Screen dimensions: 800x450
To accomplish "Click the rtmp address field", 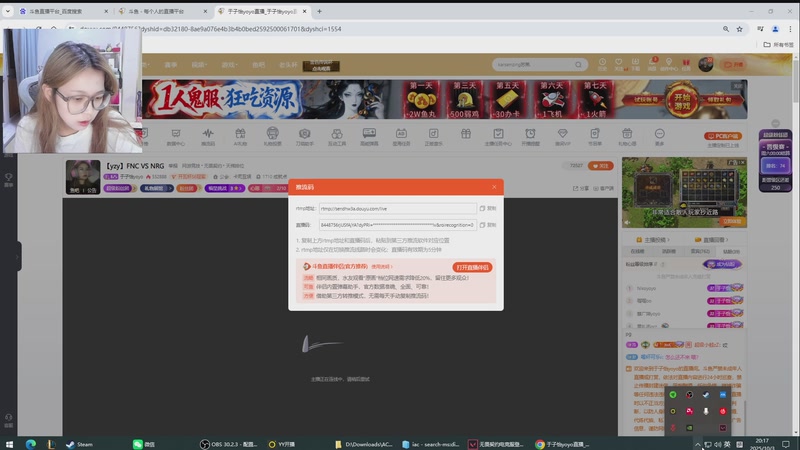I will click(397, 208).
